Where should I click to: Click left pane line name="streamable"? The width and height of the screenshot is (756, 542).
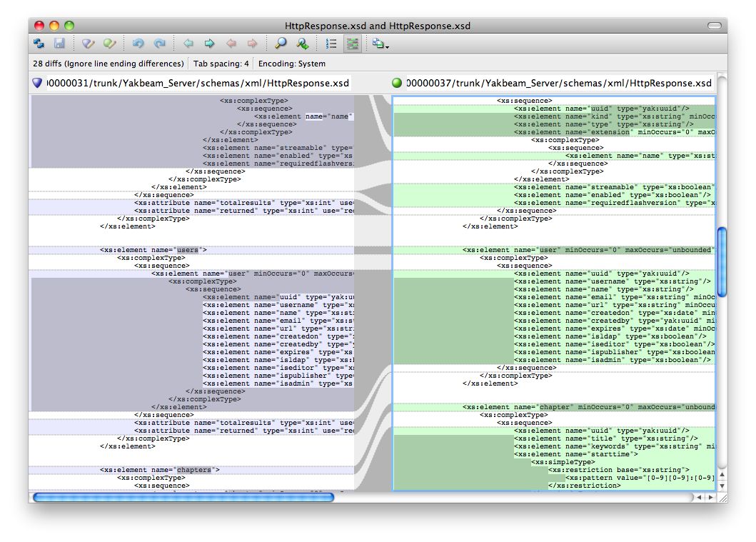(x=278, y=148)
